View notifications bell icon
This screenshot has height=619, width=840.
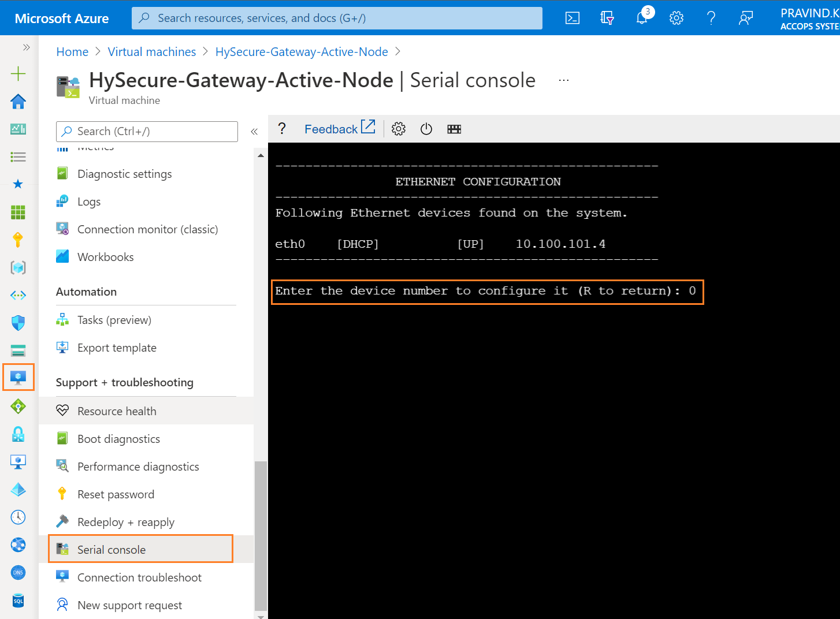642,18
